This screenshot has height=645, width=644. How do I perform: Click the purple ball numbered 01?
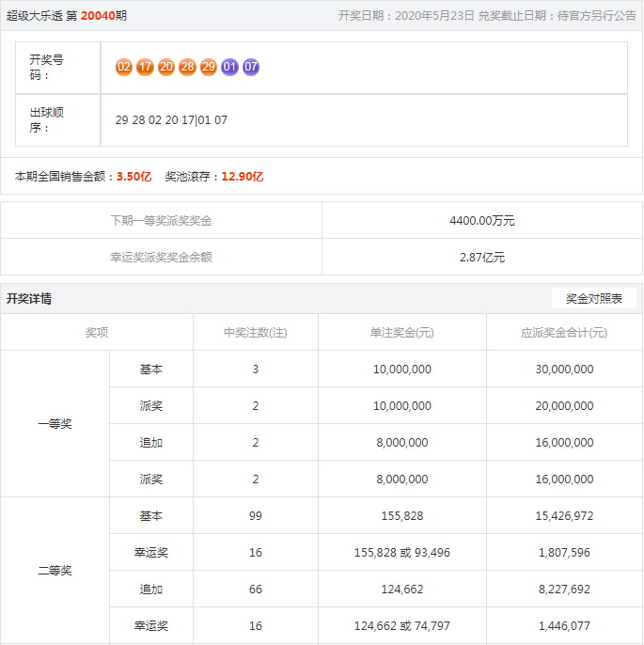(x=230, y=67)
